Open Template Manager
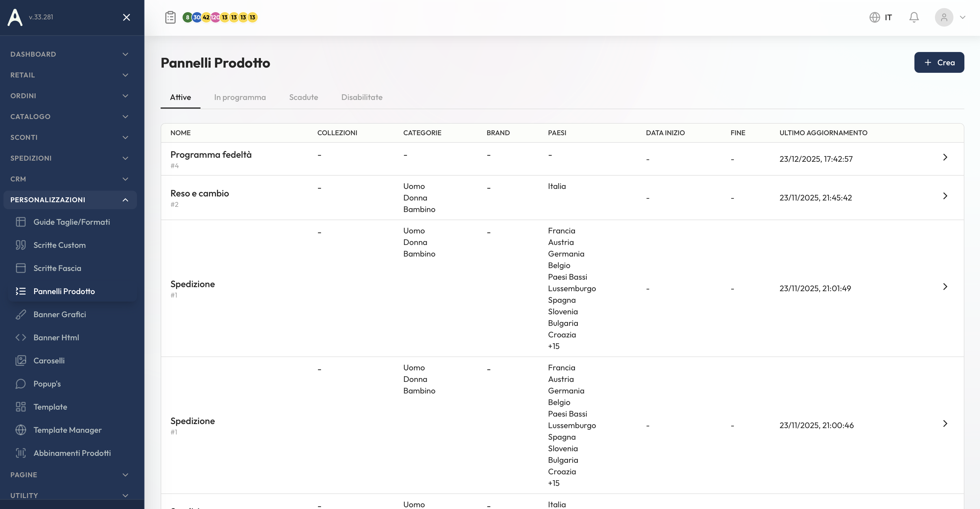 click(x=72, y=430)
